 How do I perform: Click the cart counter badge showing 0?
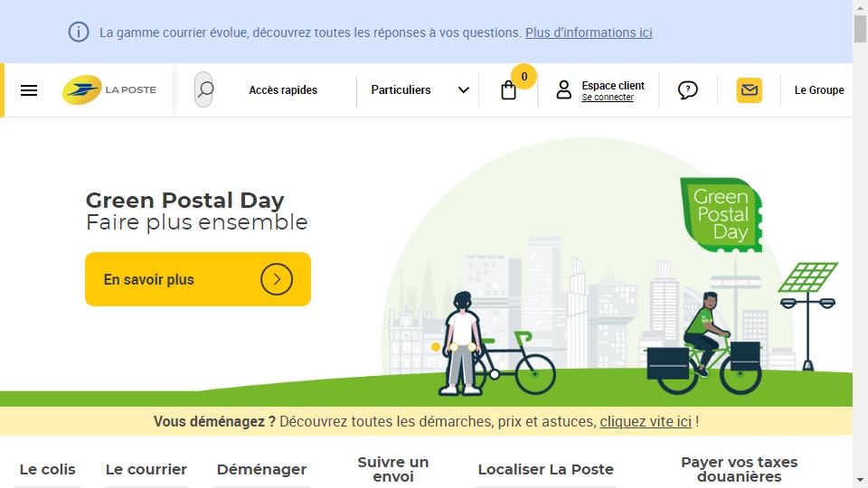524,76
